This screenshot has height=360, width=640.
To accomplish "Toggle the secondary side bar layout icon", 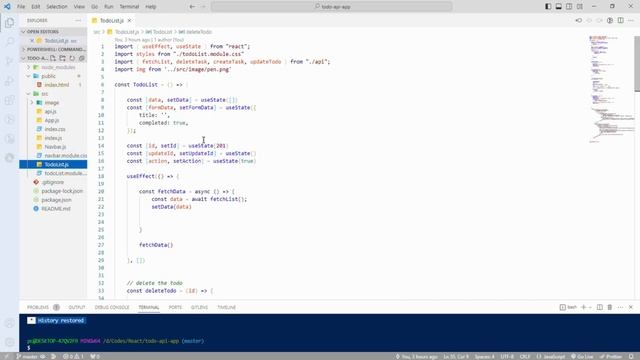I will 569,7.
